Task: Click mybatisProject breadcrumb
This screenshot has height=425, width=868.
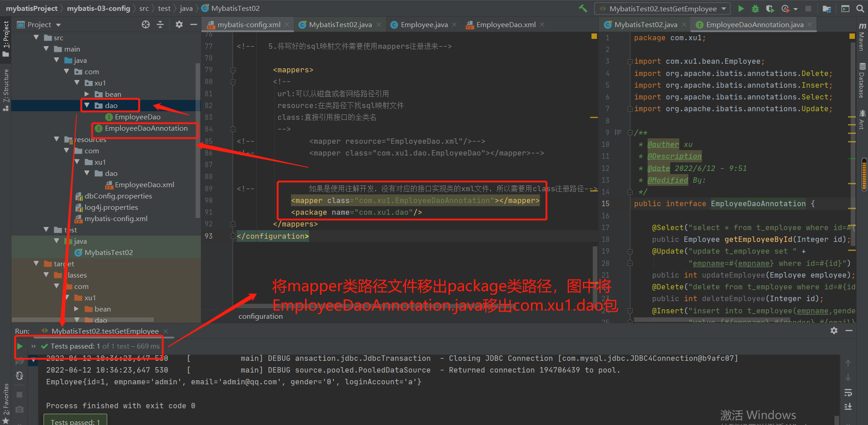Action: coord(32,8)
